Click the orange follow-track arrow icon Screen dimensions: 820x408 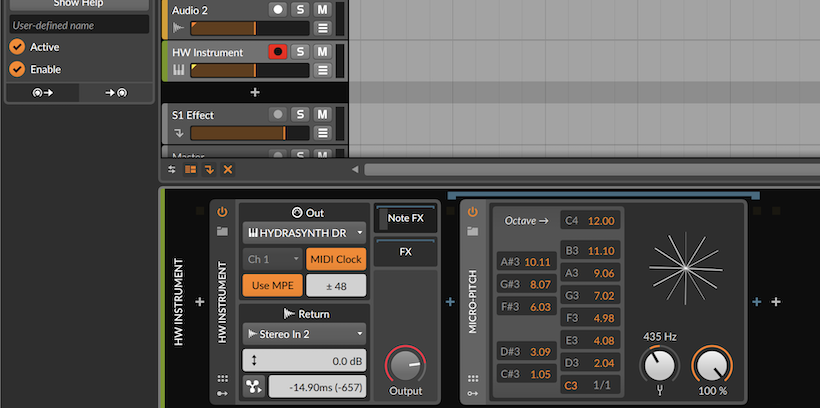(x=209, y=169)
